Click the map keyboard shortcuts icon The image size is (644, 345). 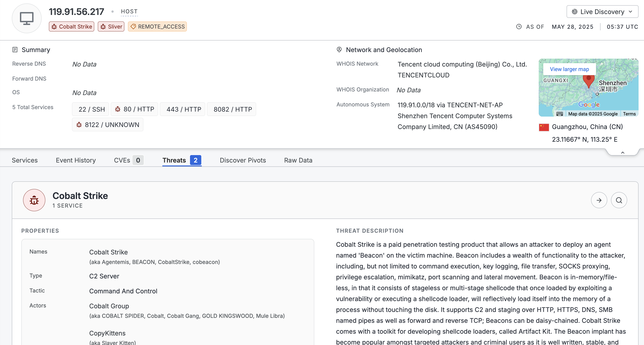(560, 114)
